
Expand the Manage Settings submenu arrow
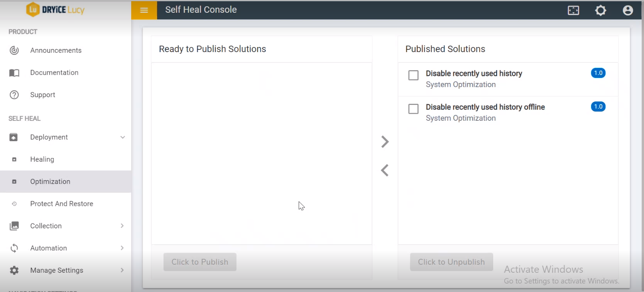(122, 270)
